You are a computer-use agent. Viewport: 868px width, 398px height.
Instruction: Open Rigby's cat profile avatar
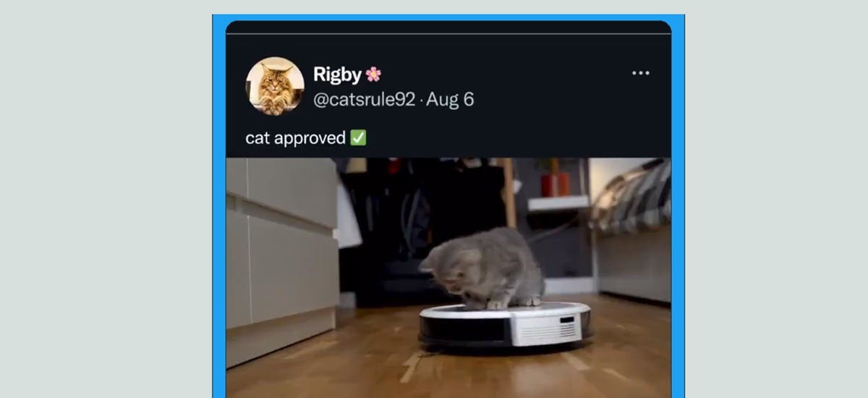[274, 85]
